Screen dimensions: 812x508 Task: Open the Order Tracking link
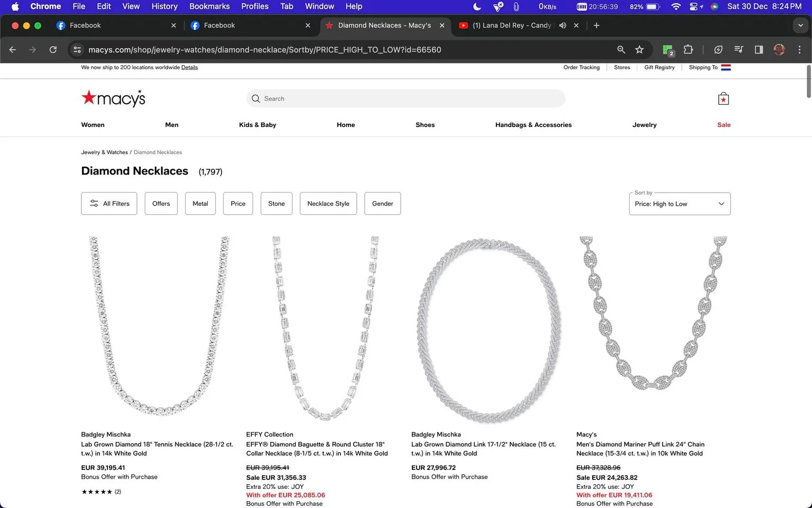[x=582, y=67]
